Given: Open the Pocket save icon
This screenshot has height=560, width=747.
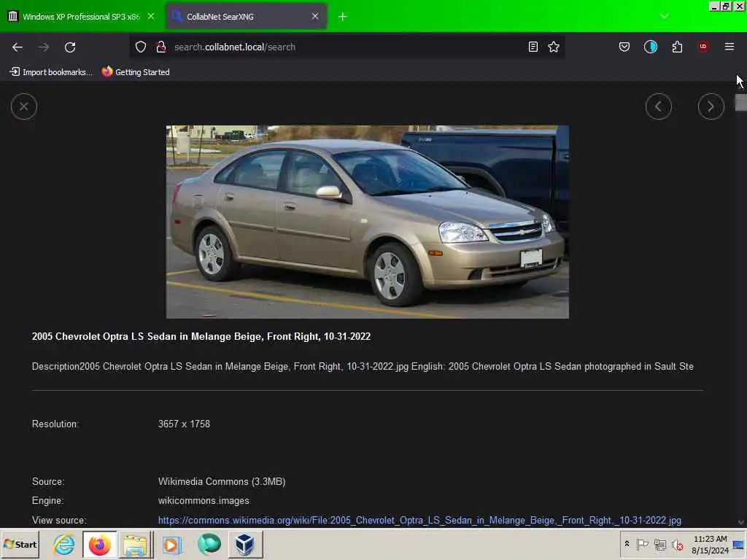Looking at the screenshot, I should [624, 47].
